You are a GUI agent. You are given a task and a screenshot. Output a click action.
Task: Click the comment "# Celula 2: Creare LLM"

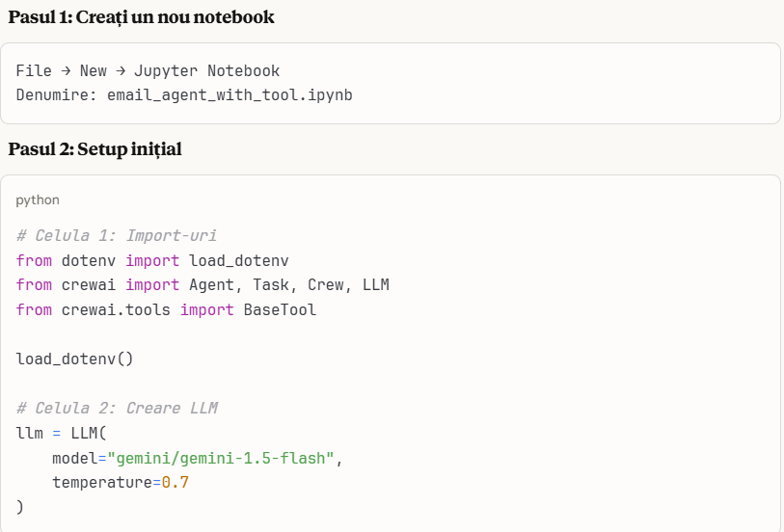tap(116, 408)
